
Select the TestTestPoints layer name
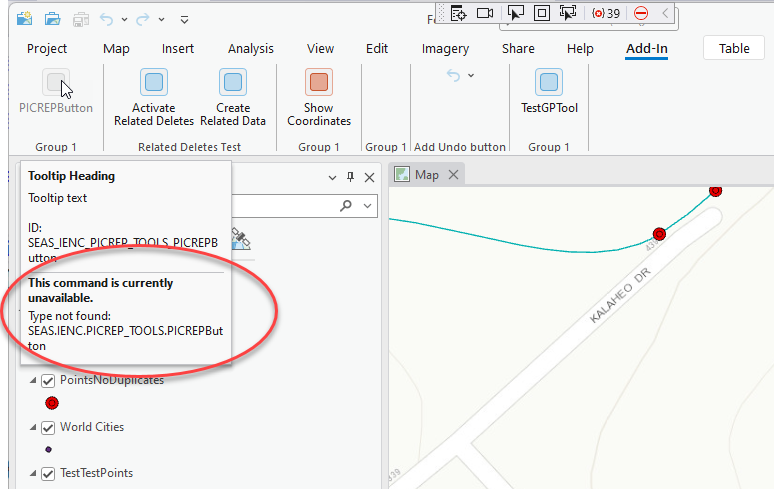[x=96, y=473]
